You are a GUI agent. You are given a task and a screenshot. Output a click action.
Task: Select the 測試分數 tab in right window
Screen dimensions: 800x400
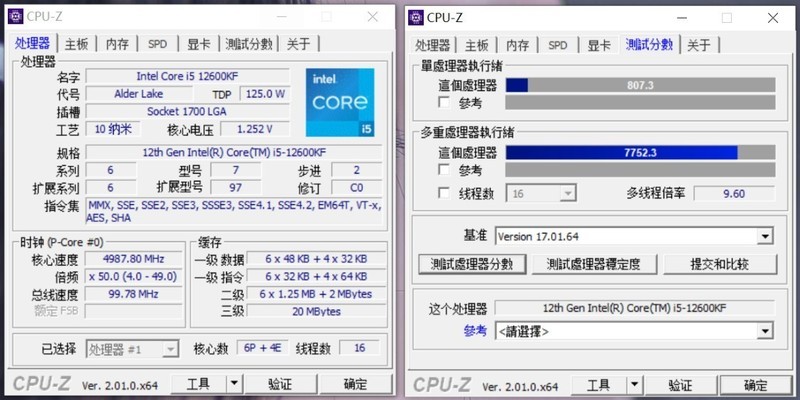[649, 44]
